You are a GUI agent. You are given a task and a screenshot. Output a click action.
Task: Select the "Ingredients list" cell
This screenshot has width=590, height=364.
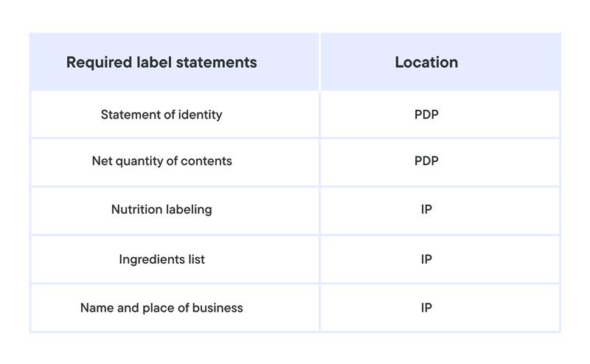tap(162, 259)
